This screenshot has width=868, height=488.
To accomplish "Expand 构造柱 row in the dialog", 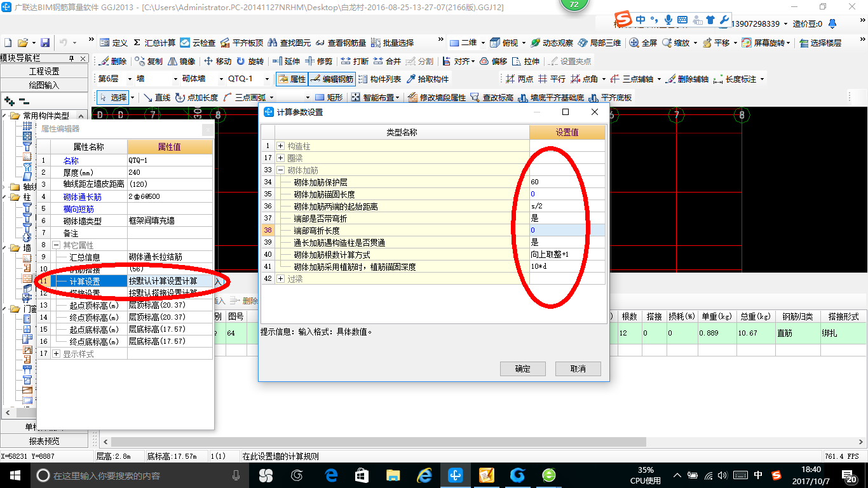I will click(280, 146).
